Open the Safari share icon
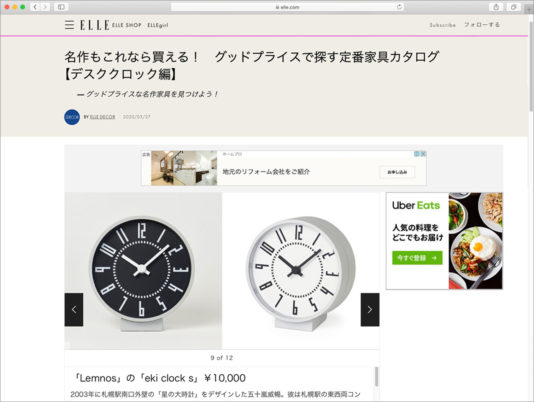The image size is (534, 402). click(496, 7)
